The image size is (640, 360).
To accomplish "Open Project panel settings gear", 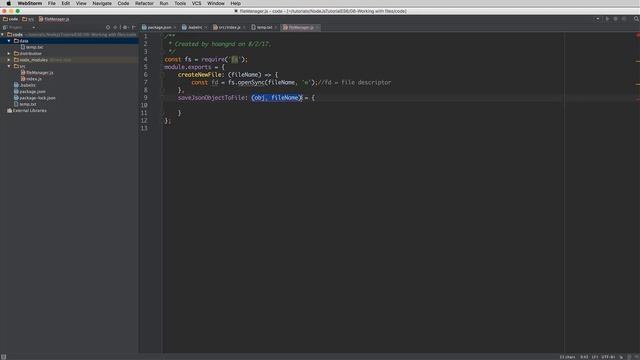I will point(125,27).
